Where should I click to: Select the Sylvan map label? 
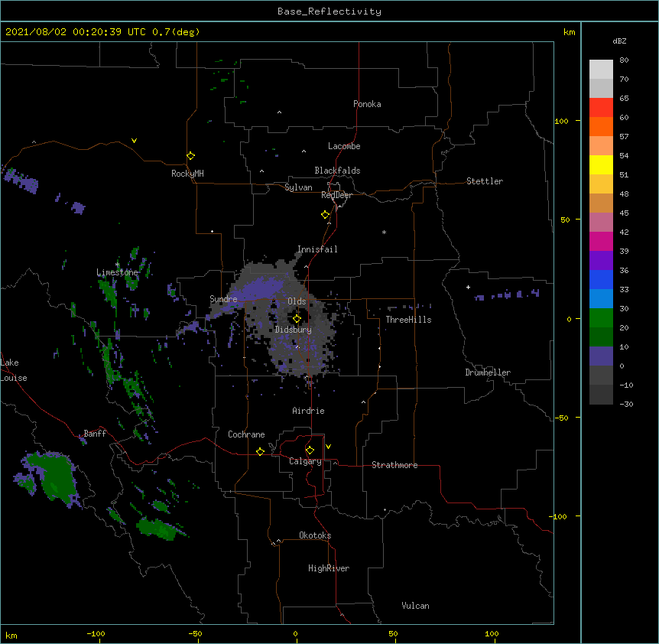pyautogui.click(x=298, y=187)
